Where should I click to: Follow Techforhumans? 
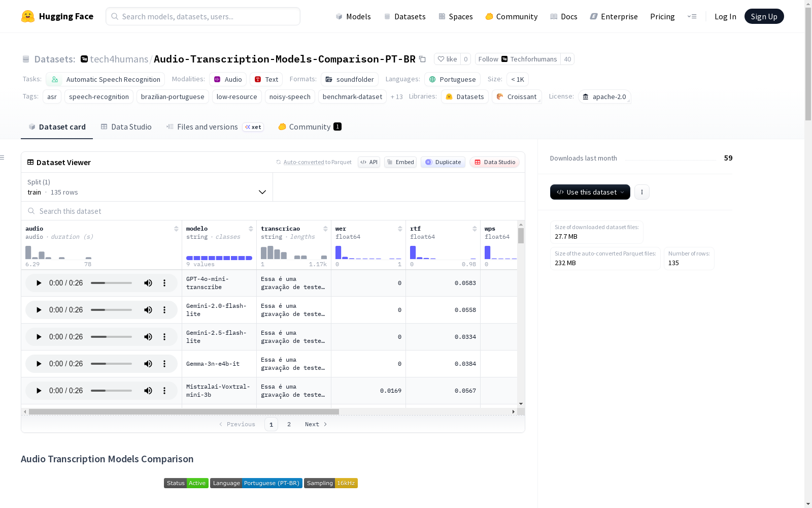point(518,59)
